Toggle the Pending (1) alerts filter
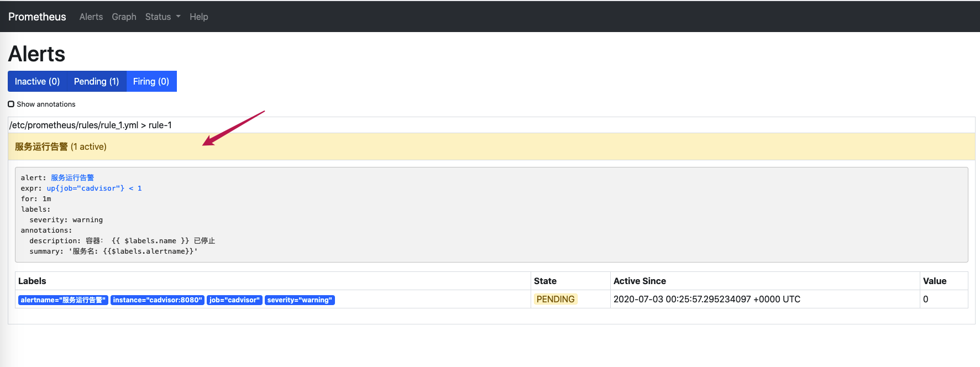Image resolution: width=980 pixels, height=367 pixels. (x=97, y=81)
